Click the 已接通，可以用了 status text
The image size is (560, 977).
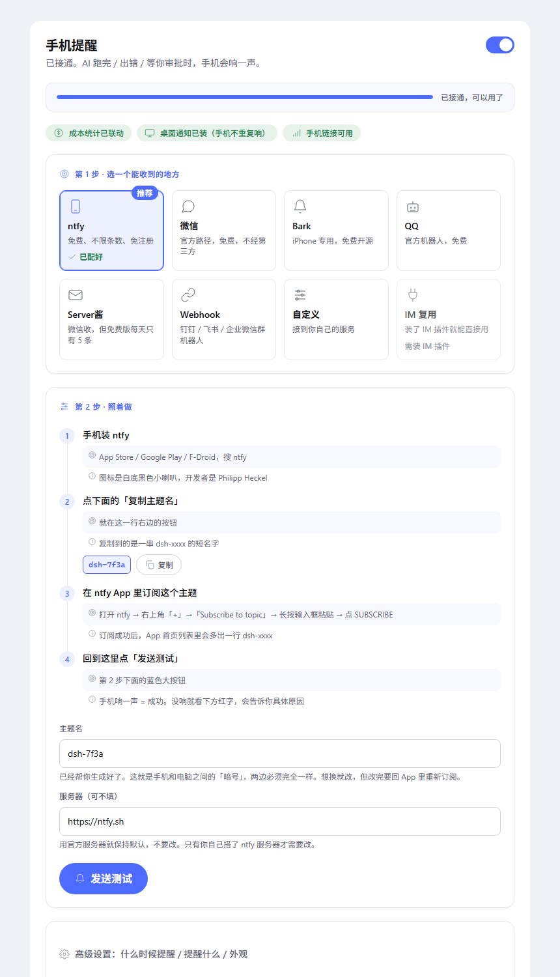(472, 97)
